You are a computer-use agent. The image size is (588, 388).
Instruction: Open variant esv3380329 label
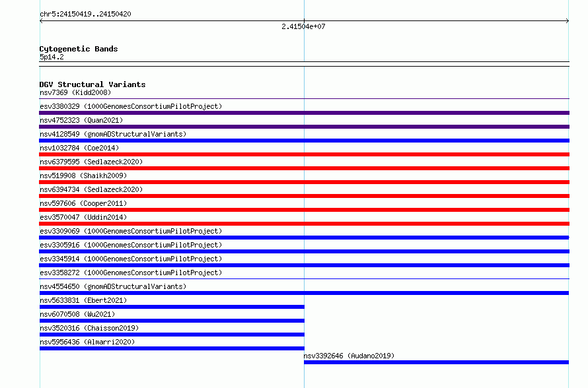[x=131, y=106]
